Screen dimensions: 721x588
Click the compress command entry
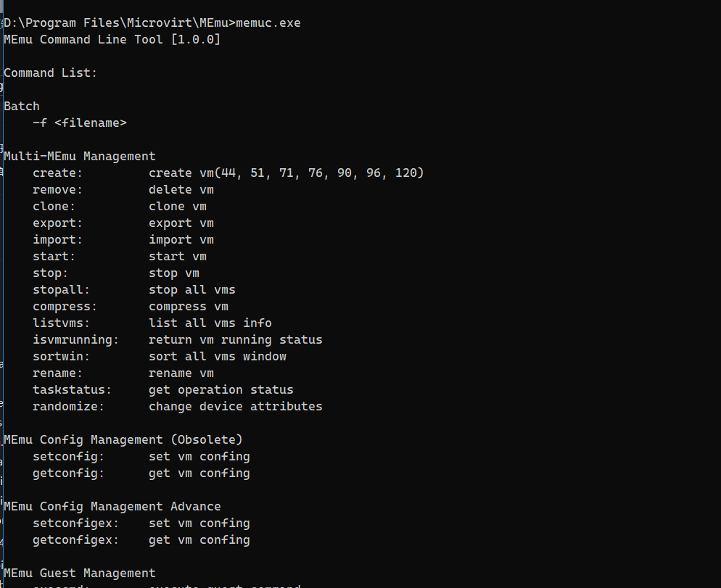tap(65, 306)
